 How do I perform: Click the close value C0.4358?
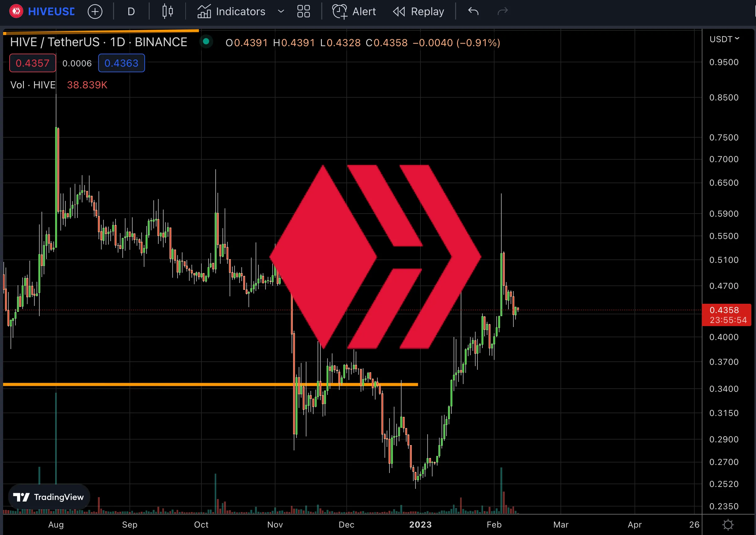pyautogui.click(x=387, y=43)
